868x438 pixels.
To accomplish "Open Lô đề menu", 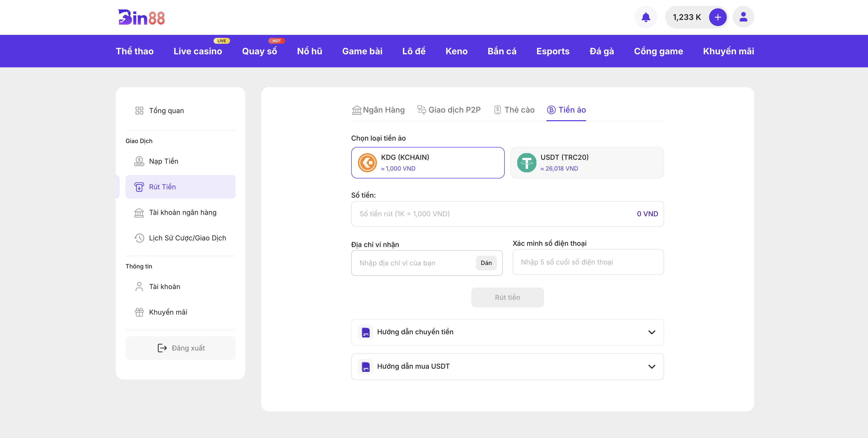I will pyautogui.click(x=414, y=51).
